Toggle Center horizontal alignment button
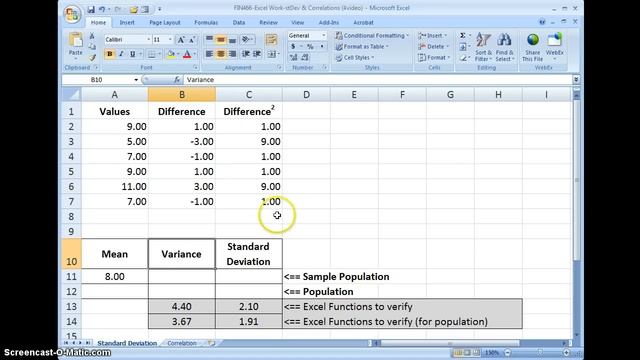This screenshot has width=640, height=360. coord(220,54)
